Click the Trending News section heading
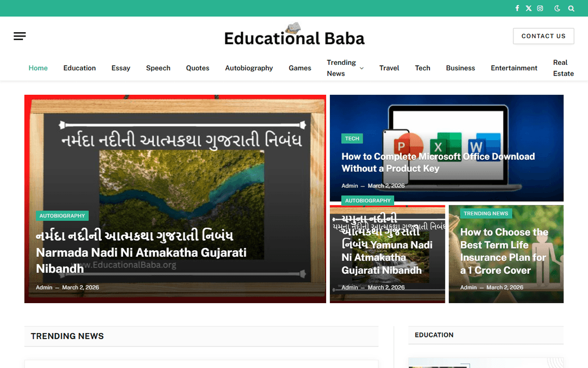The image size is (588, 368). coord(67,336)
